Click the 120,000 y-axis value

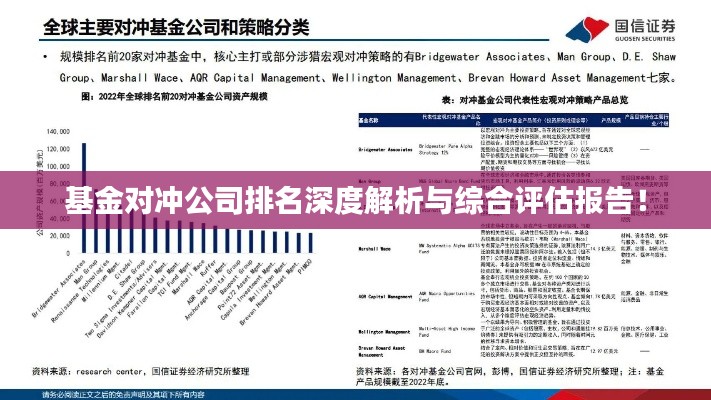(x=58, y=149)
